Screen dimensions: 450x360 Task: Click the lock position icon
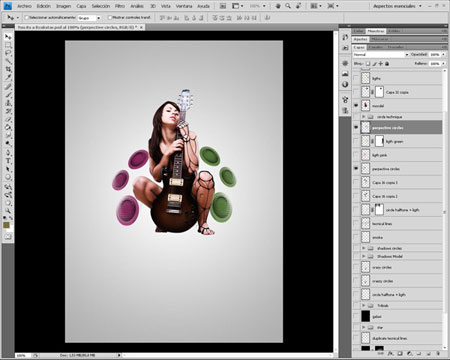(381, 63)
